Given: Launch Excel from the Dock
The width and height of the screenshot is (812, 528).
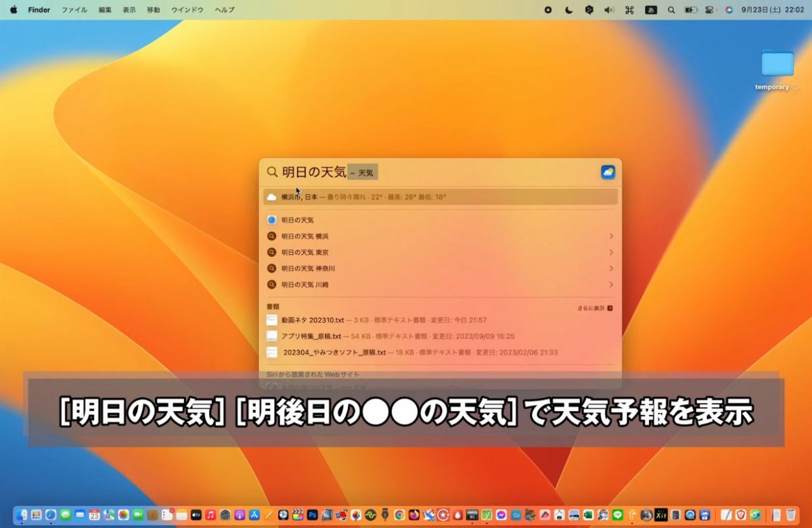Looking at the screenshot, I should 589,515.
